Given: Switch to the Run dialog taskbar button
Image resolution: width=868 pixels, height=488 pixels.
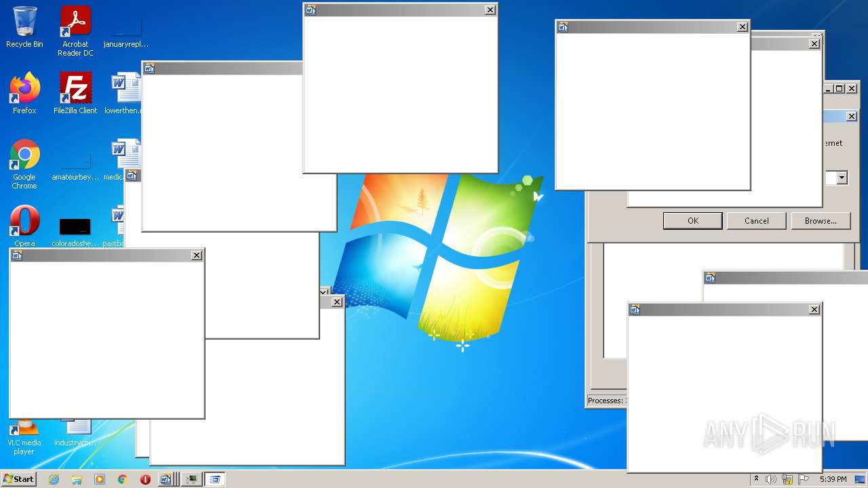Looking at the screenshot, I should point(215,479).
